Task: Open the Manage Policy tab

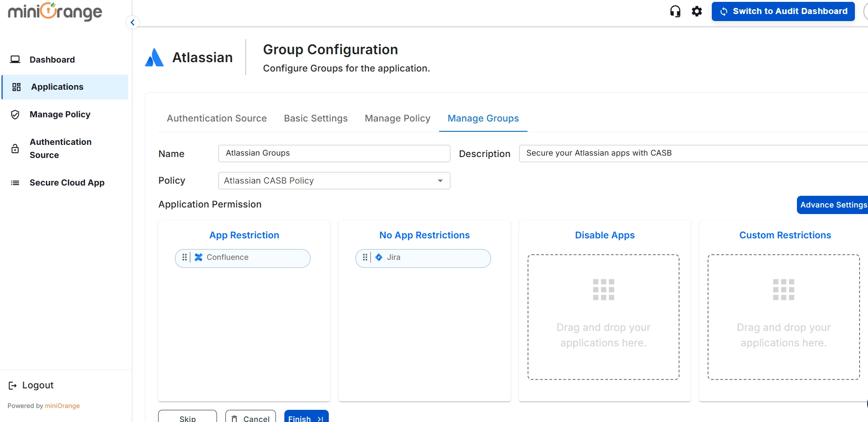Action: pos(397,118)
